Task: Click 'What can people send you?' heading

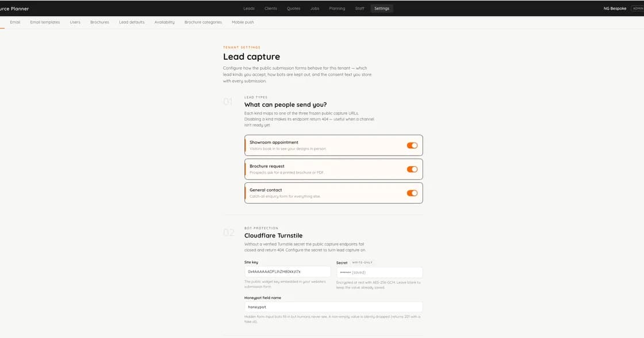Action: point(285,105)
